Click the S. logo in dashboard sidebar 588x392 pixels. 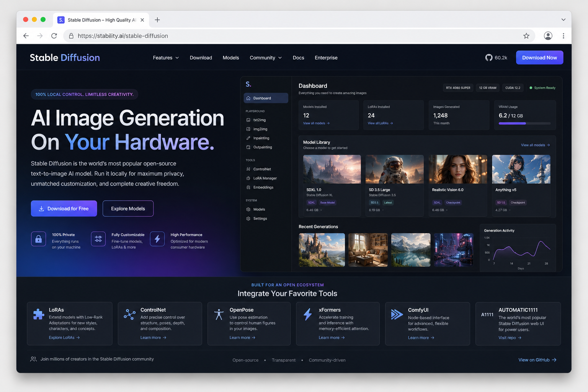(248, 84)
